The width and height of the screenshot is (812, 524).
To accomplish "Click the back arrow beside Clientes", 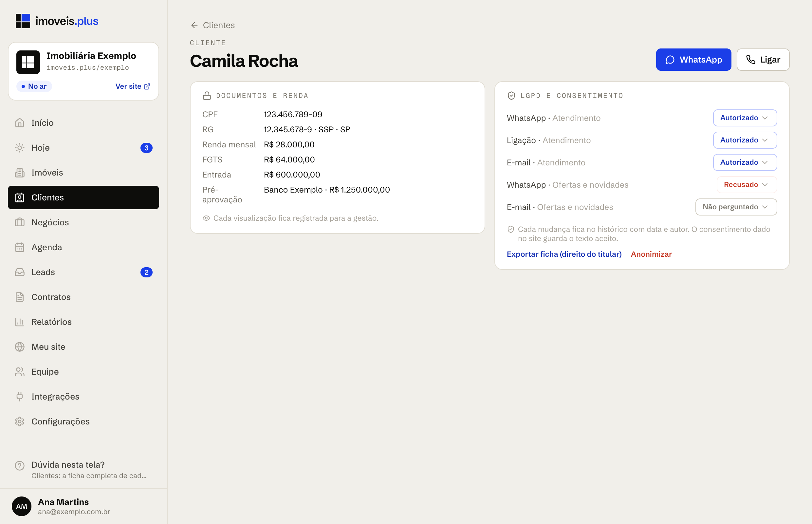I will [x=194, y=25].
